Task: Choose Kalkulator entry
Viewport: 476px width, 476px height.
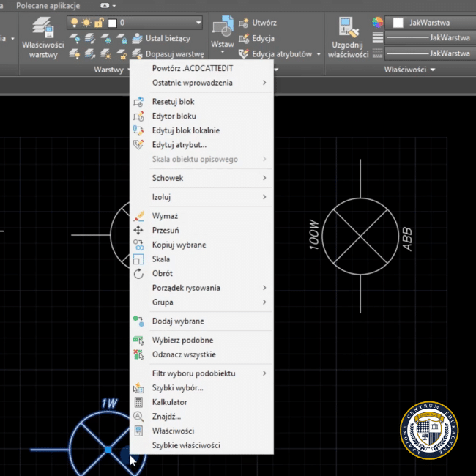Action: (x=202, y=402)
